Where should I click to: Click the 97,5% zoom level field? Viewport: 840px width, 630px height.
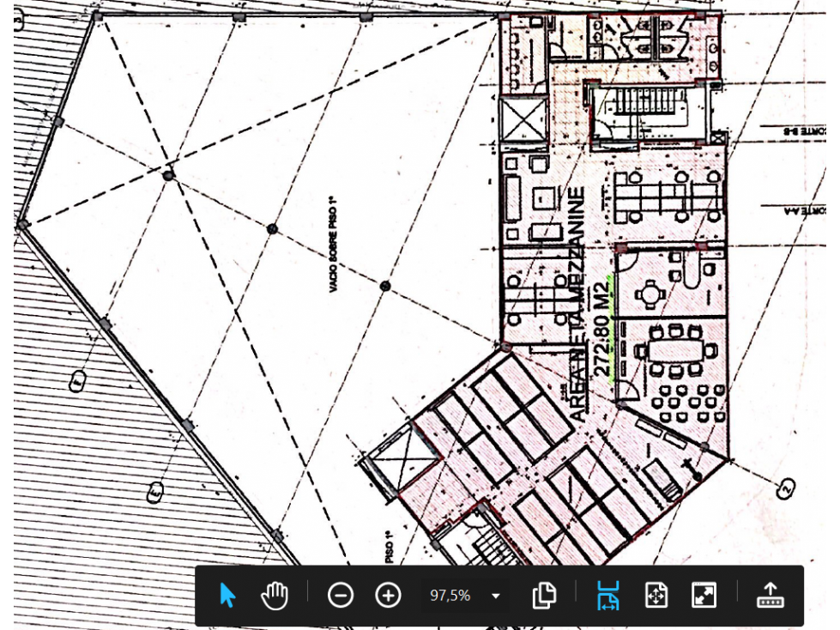(x=450, y=595)
